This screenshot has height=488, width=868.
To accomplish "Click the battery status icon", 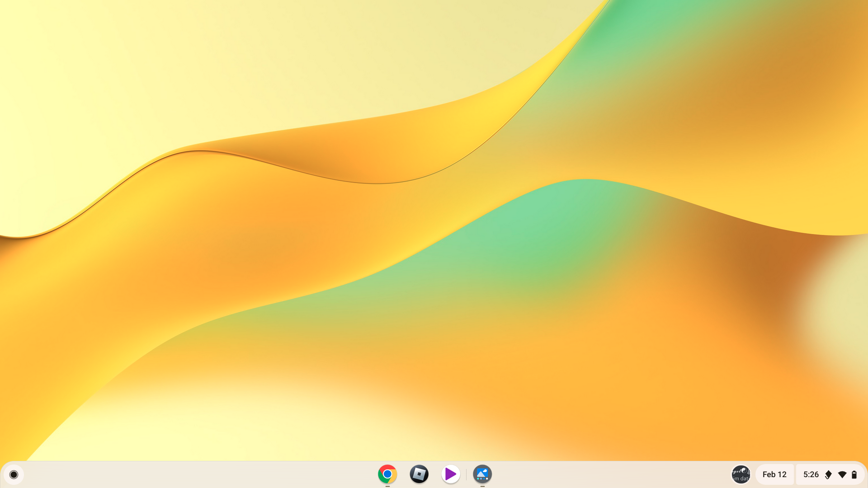I will pos(854,474).
